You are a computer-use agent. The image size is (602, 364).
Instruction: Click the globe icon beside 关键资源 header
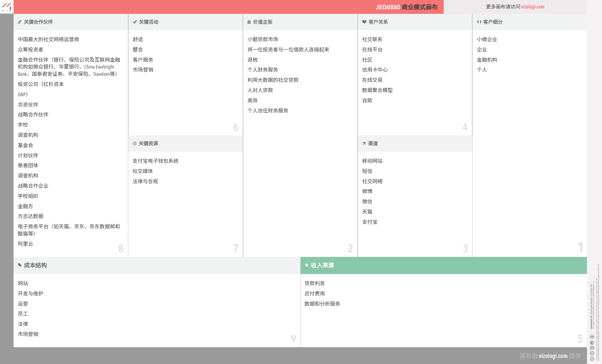point(134,143)
